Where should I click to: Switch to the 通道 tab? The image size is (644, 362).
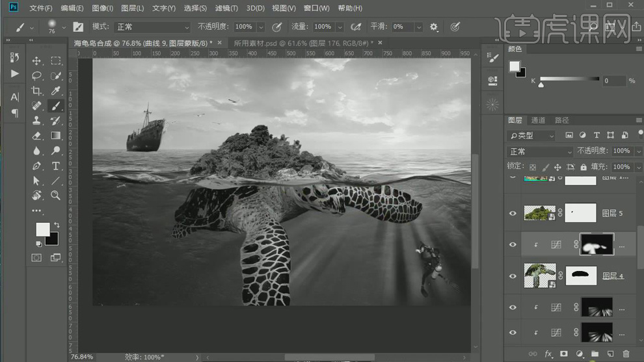coord(538,120)
